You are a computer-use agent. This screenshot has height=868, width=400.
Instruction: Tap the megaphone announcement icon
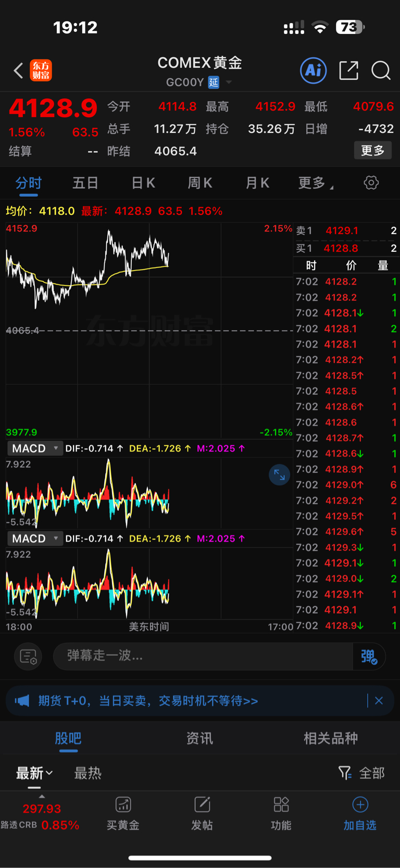click(22, 701)
